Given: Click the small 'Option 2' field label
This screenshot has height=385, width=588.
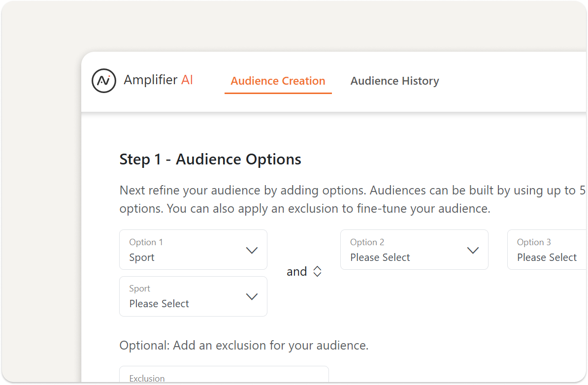Looking at the screenshot, I should coord(367,242).
